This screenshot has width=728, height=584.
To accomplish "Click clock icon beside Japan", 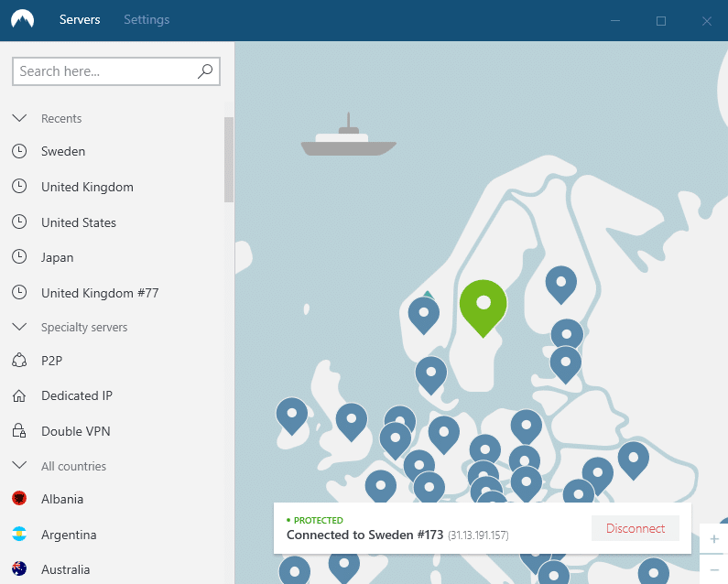I will tap(19, 256).
